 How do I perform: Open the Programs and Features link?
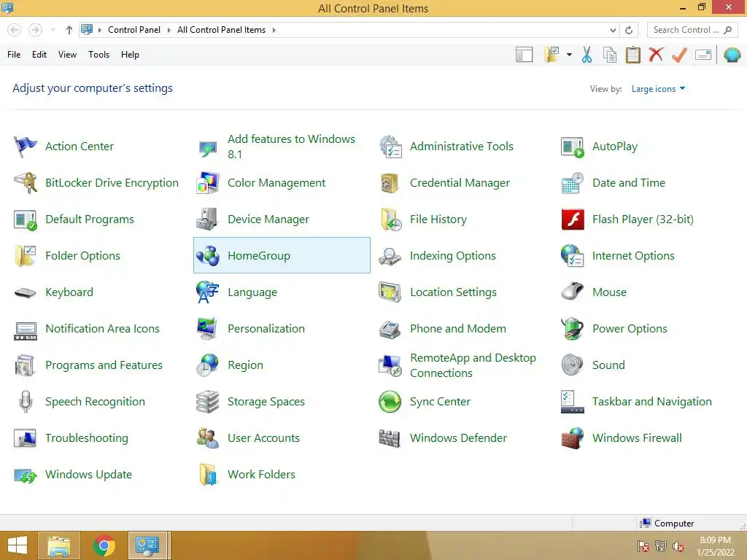tap(104, 365)
